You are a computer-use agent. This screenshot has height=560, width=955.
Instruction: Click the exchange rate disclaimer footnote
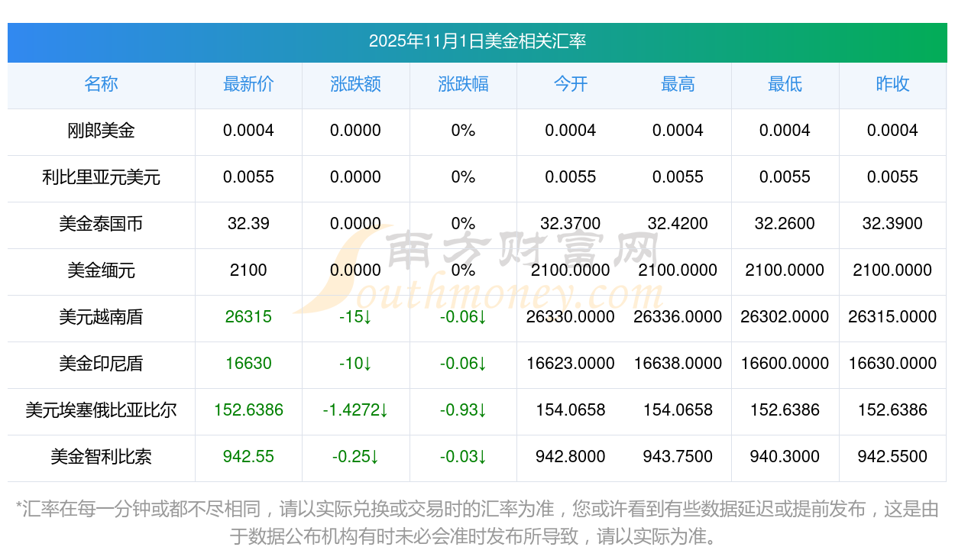[x=477, y=523]
